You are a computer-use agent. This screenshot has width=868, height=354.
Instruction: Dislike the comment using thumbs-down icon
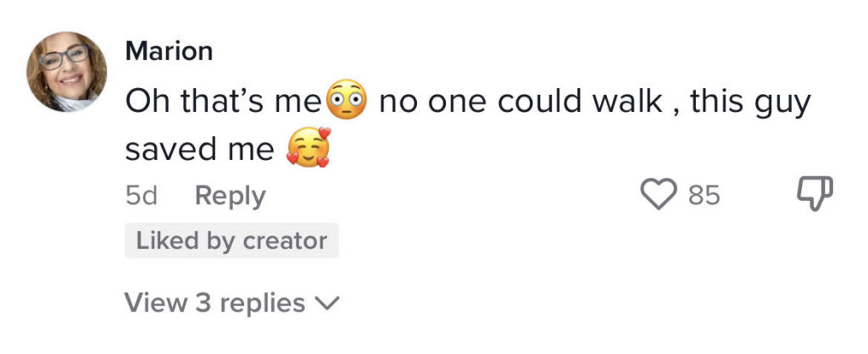coord(814,194)
